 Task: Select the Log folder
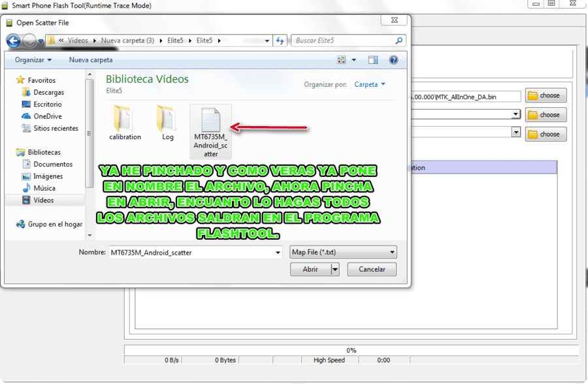167,123
